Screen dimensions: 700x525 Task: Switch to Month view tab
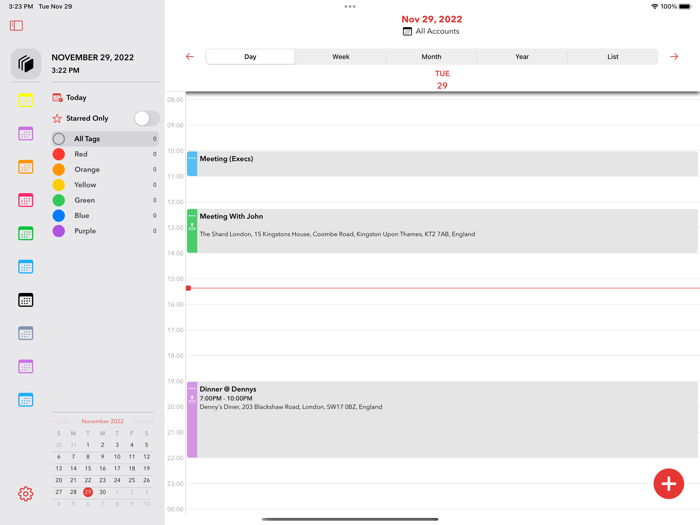coord(431,57)
